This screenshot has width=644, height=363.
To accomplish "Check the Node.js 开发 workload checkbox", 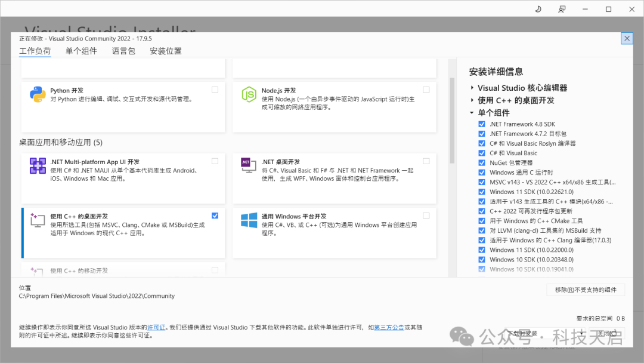I will click(x=426, y=90).
